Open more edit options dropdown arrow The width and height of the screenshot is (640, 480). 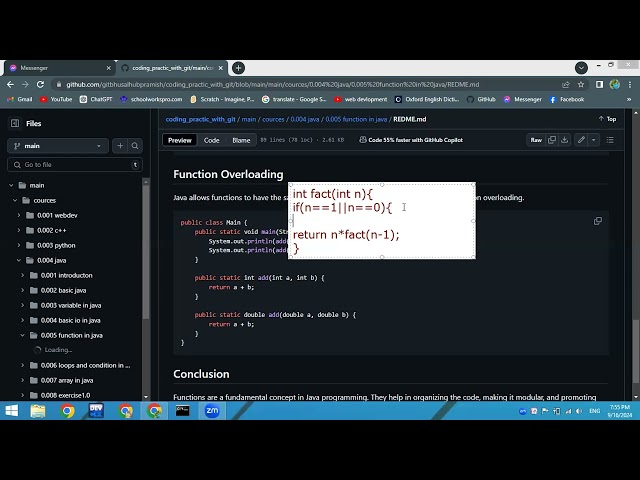[x=593, y=140]
